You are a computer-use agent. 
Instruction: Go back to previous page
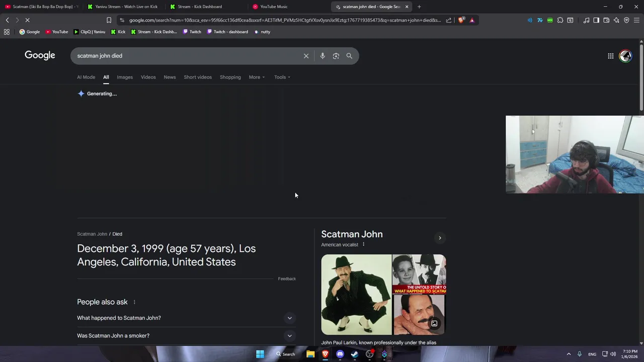[x=7, y=20]
